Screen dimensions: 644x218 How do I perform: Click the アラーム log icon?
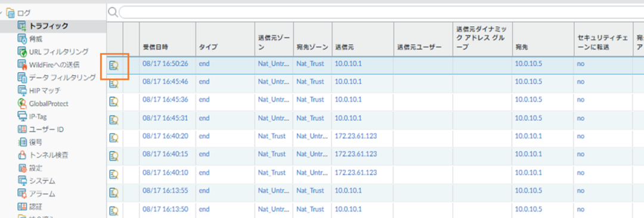tap(22, 194)
